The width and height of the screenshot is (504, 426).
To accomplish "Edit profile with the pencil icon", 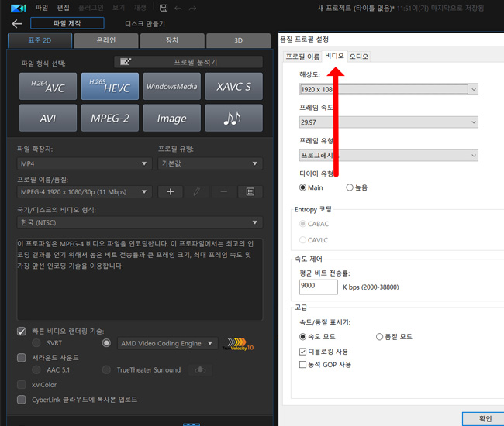I will [197, 191].
